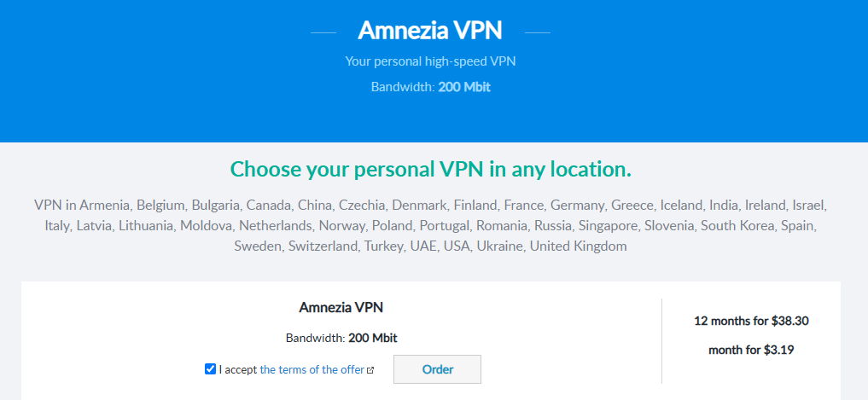Click the 'month for $3.19' price
Image resolution: width=868 pixels, height=400 pixels.
[x=751, y=350]
